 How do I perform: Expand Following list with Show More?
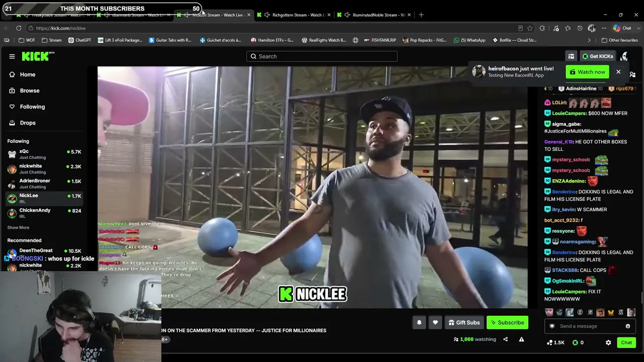click(x=18, y=228)
